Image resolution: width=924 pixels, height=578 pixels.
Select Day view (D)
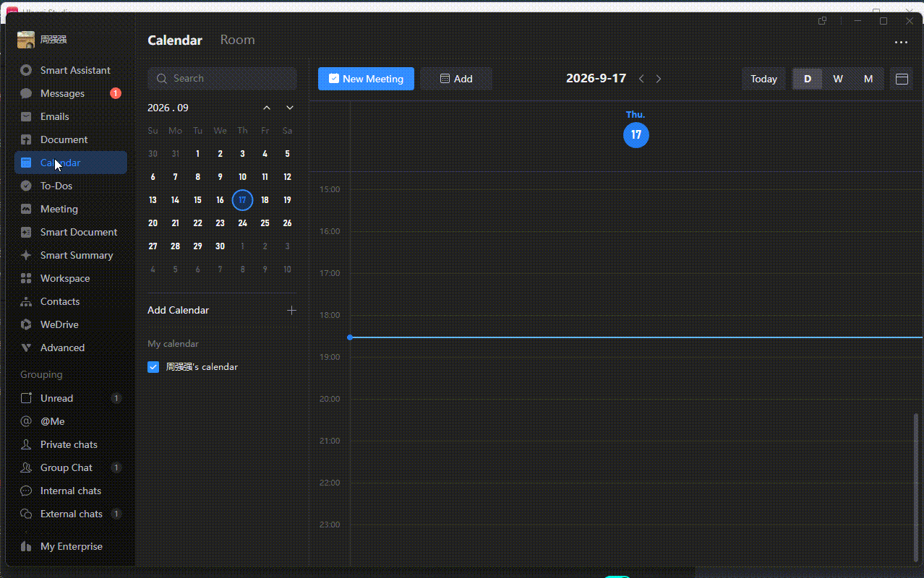pos(808,79)
